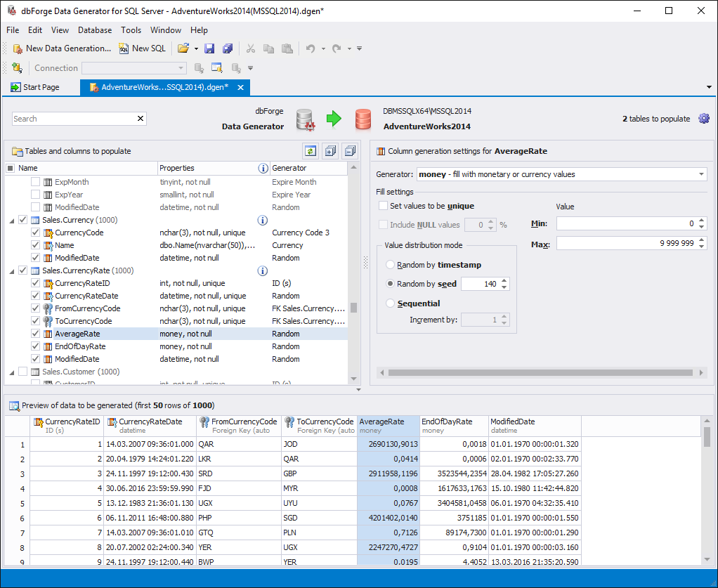Click preview cell QAR in row 1
The height and width of the screenshot is (588, 718).
[x=239, y=444]
